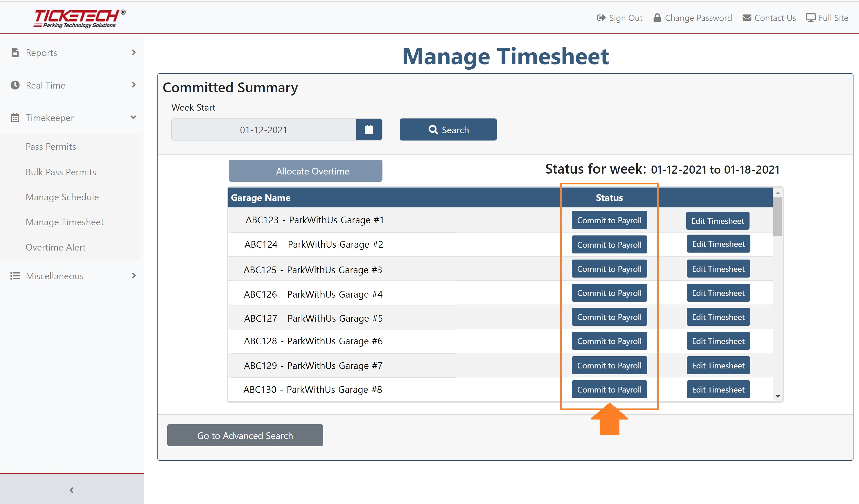Click the table scrollbar down arrow
859x504 pixels.
tap(777, 396)
